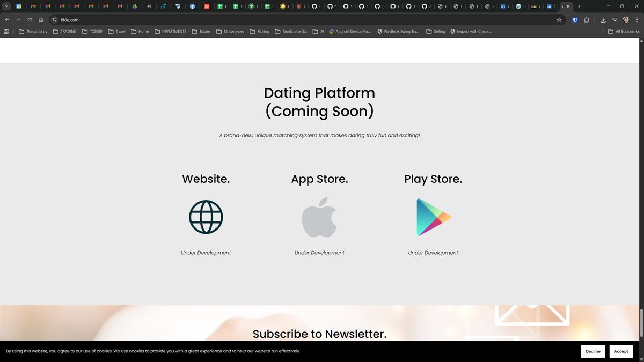Open the apps grid in bookmarks bar
The image size is (644, 362).
(x=6, y=32)
